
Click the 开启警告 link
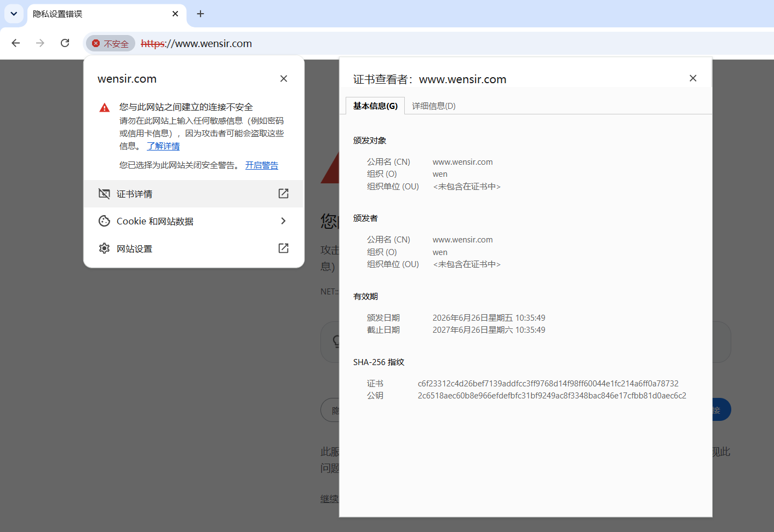262,165
